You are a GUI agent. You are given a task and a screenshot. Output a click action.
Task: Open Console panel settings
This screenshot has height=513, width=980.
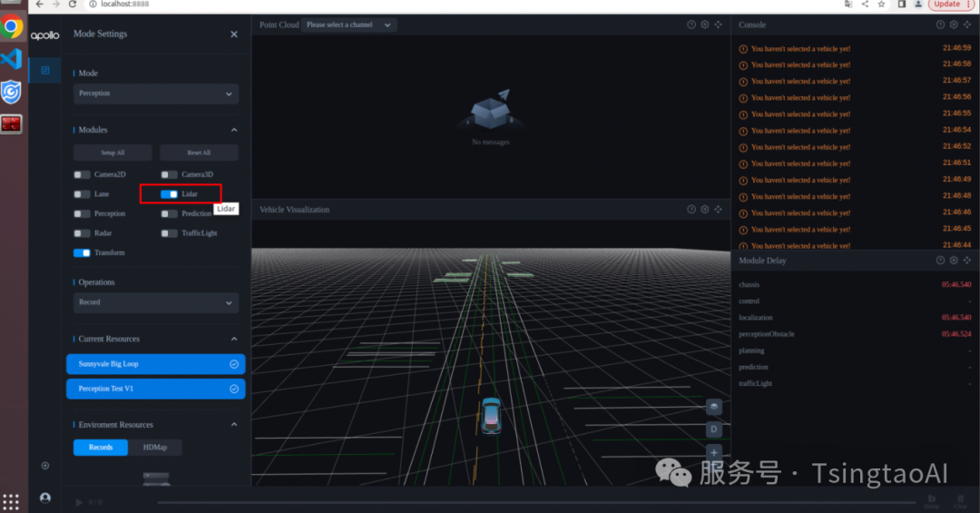(x=954, y=25)
